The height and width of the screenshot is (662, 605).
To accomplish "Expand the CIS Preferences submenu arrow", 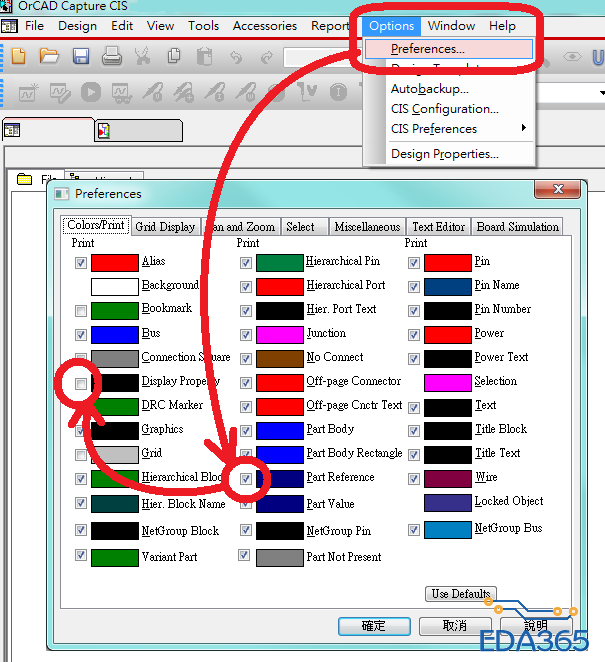I will tap(524, 128).
